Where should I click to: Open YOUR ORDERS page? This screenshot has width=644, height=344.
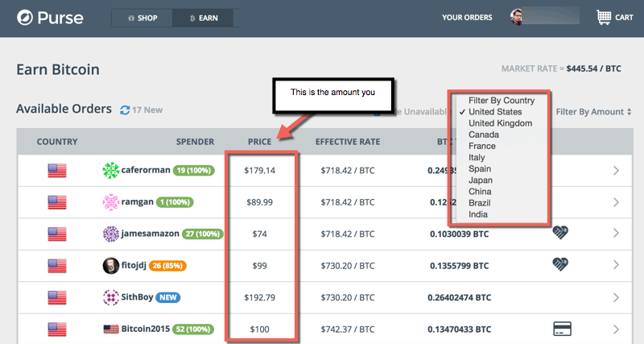click(x=467, y=17)
